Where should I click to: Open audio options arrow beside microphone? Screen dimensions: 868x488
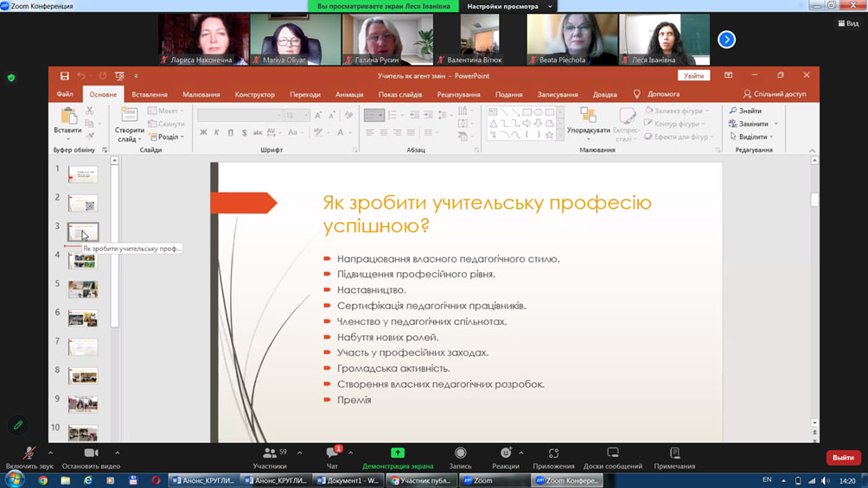pyautogui.click(x=50, y=453)
